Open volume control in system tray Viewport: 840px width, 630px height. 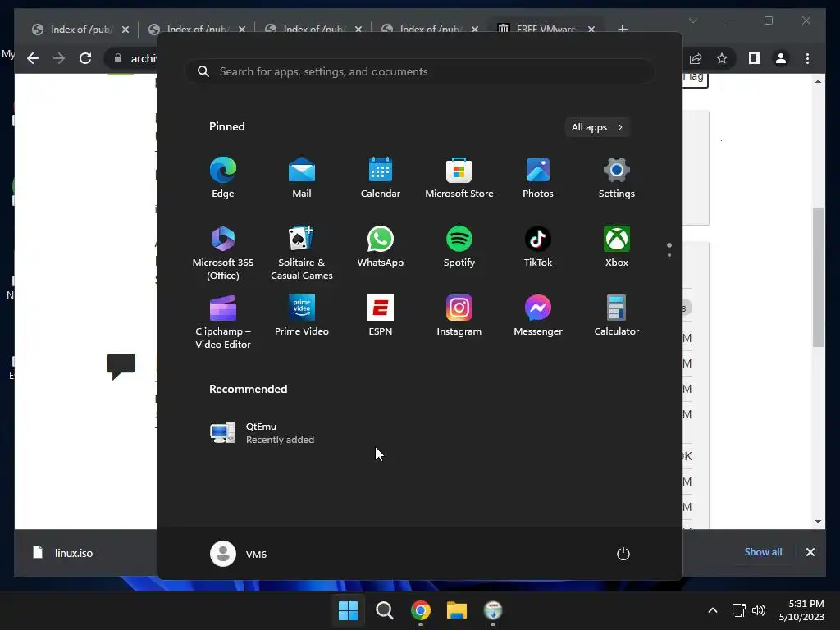(x=759, y=610)
